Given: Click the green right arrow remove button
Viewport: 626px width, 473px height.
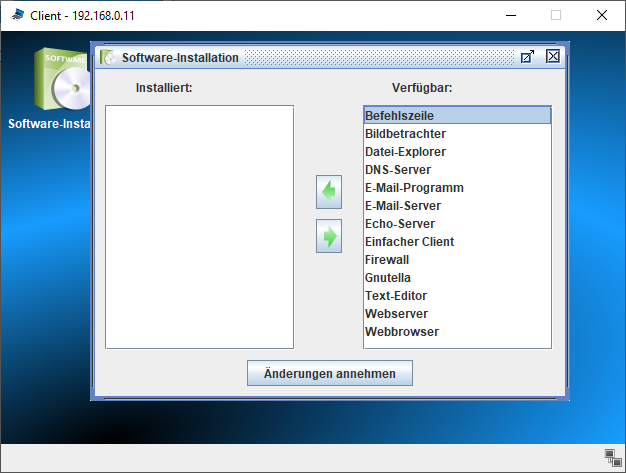Looking at the screenshot, I should [329, 236].
